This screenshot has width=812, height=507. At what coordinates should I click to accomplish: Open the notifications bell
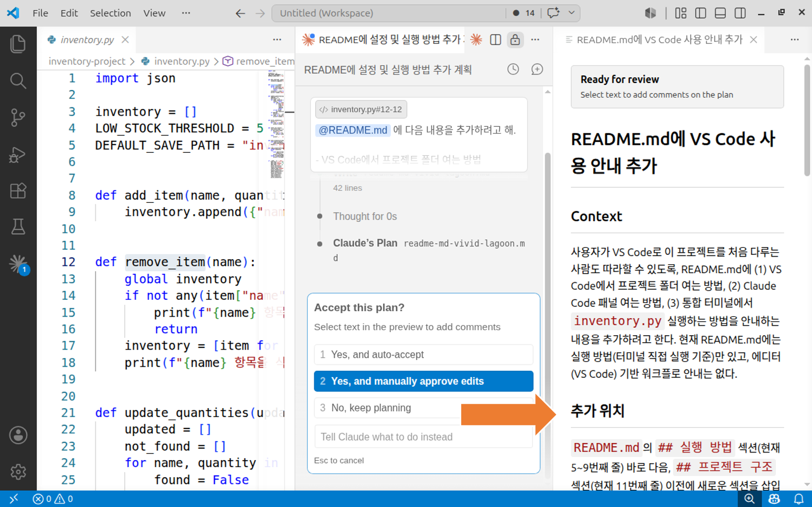pyautogui.click(x=799, y=499)
